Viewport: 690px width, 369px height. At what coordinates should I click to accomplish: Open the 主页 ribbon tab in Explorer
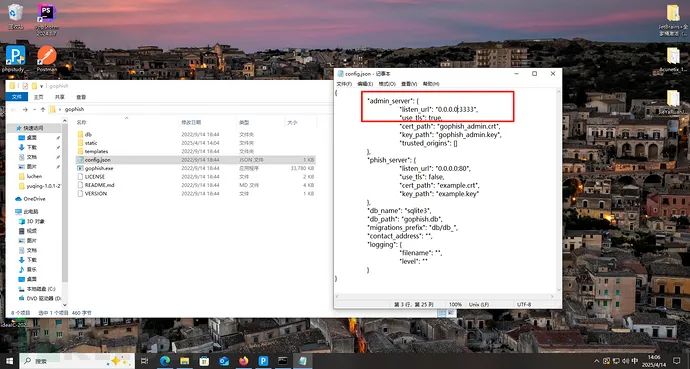pyautogui.click(x=39, y=97)
